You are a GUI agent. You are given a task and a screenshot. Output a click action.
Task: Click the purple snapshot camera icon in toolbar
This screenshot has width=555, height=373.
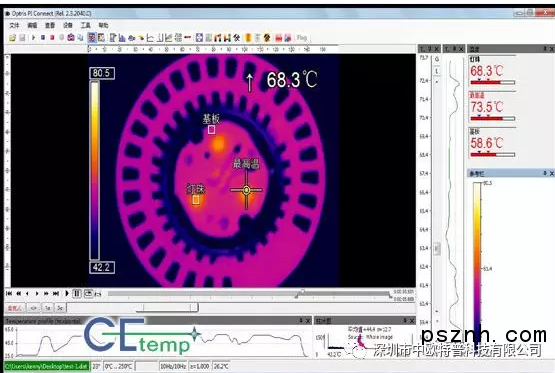coord(71,37)
